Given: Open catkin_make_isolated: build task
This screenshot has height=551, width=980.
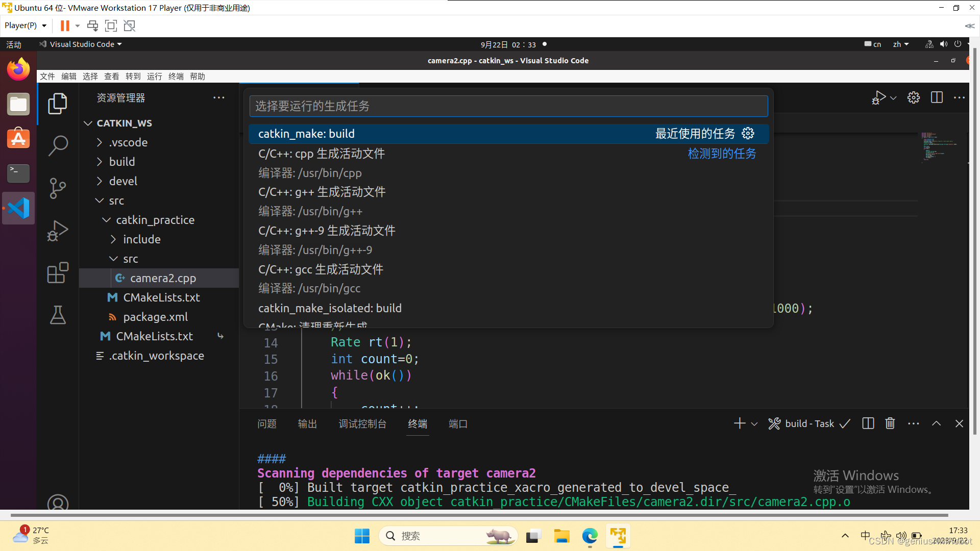Looking at the screenshot, I should (x=330, y=308).
